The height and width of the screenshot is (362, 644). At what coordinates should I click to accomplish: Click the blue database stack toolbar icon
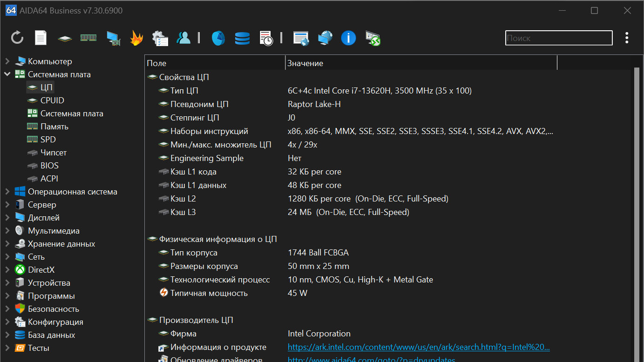coord(242,38)
